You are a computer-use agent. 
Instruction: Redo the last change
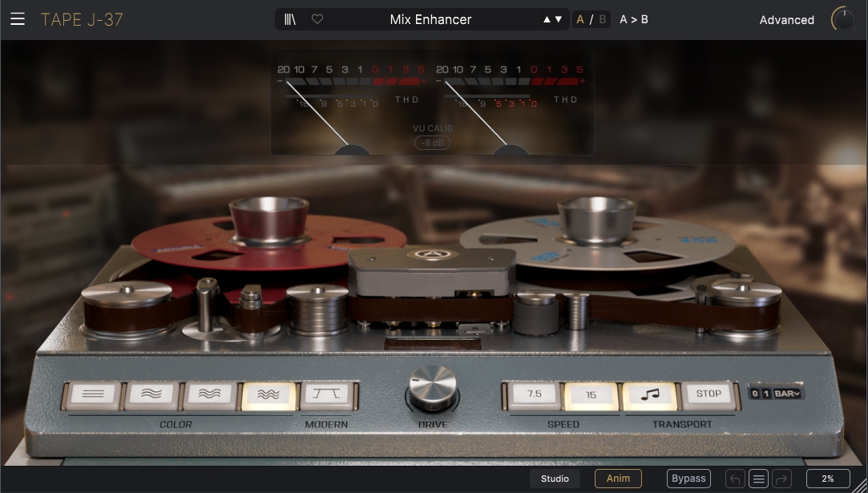(781, 479)
